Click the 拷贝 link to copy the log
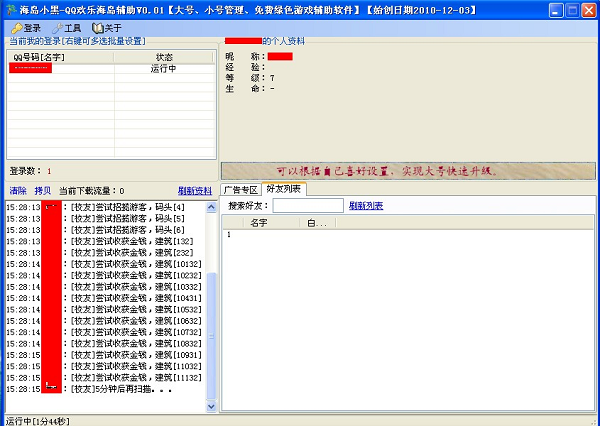600x426 pixels. pos(42,191)
